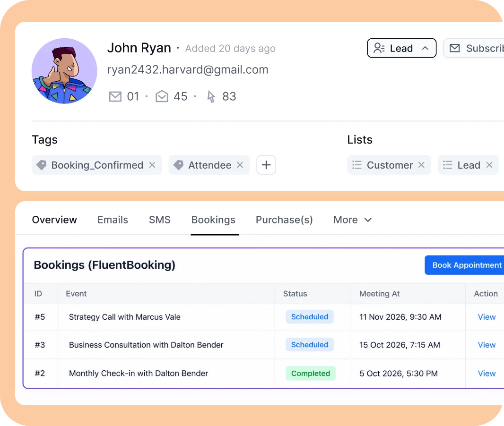Click meeting time '11 Nov 2026, 9:30 AM'

(x=400, y=317)
